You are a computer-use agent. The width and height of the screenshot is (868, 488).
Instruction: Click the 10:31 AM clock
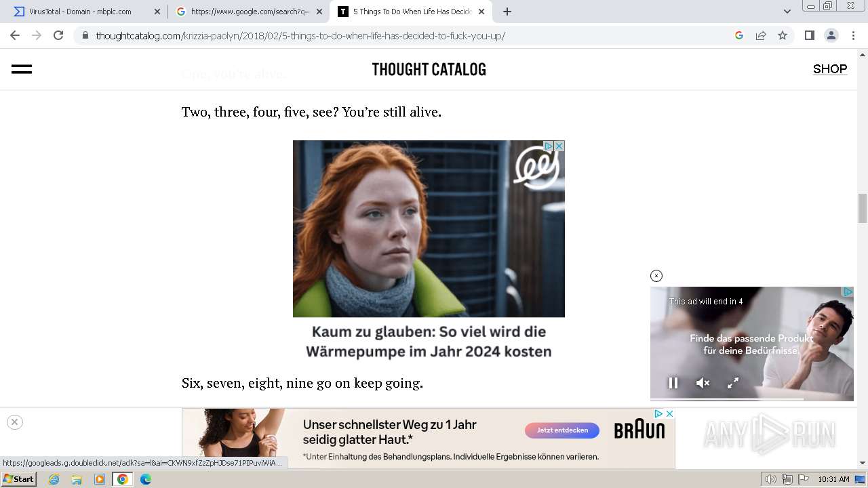click(834, 479)
